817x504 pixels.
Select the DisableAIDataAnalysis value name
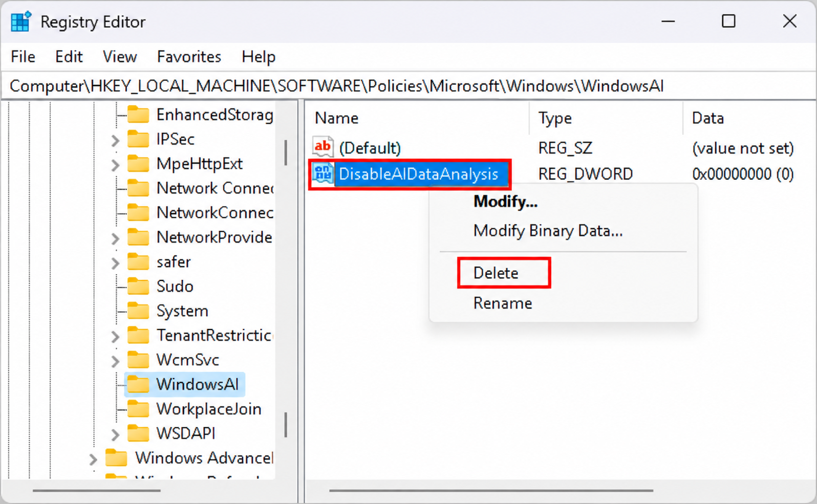[419, 174]
